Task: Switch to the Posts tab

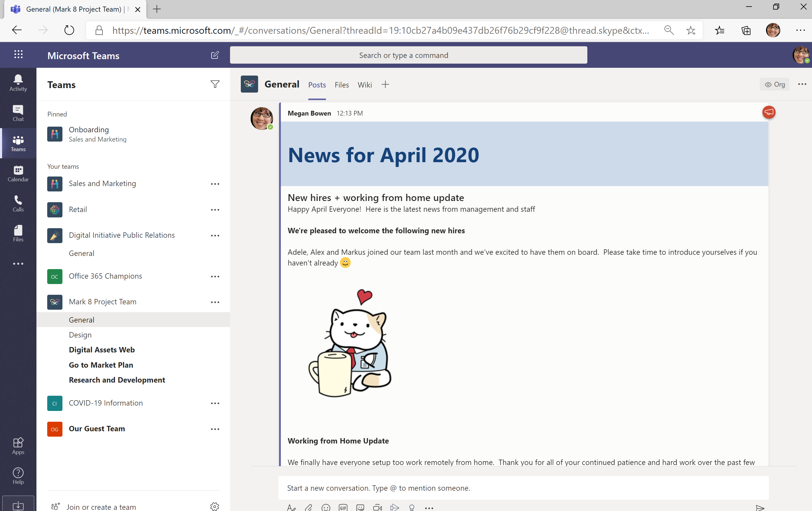Action: [317, 85]
